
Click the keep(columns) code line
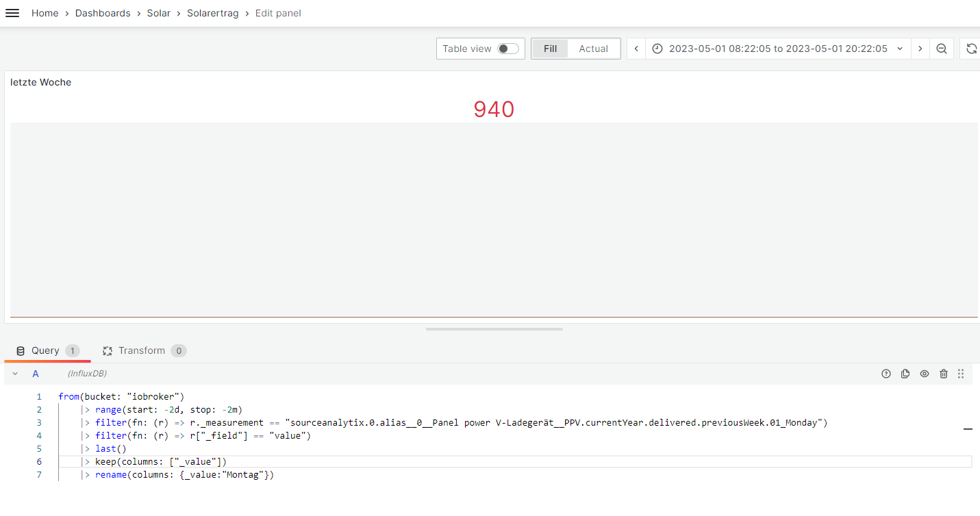click(154, 462)
